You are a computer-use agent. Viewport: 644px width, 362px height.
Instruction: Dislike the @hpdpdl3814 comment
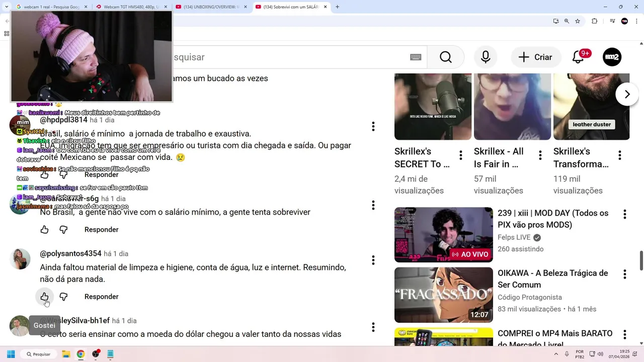coord(63,174)
